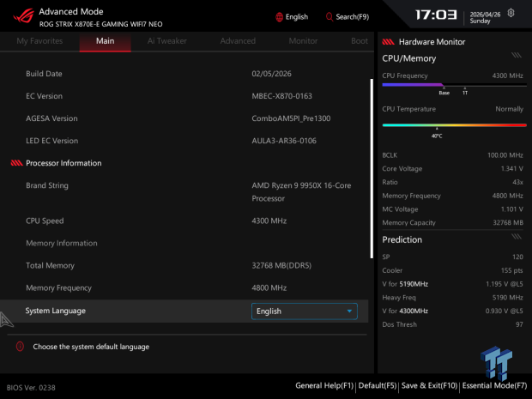This screenshot has height=399, width=532.
Task: Click the MC Voltage 1.101 V value
Action: (x=512, y=209)
